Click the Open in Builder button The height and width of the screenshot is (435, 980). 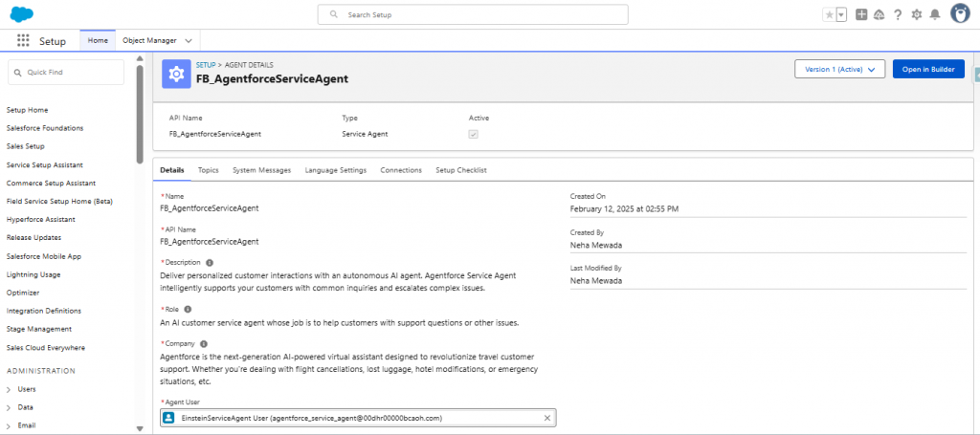[x=928, y=69]
